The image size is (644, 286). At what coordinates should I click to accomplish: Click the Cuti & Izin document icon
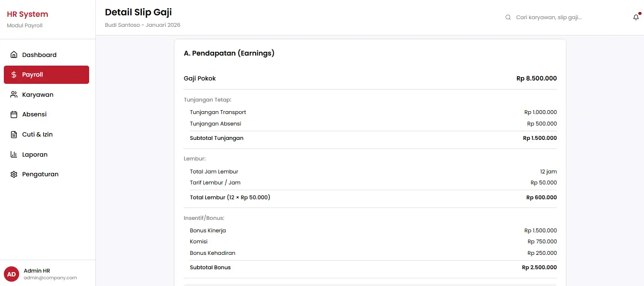coord(14,135)
